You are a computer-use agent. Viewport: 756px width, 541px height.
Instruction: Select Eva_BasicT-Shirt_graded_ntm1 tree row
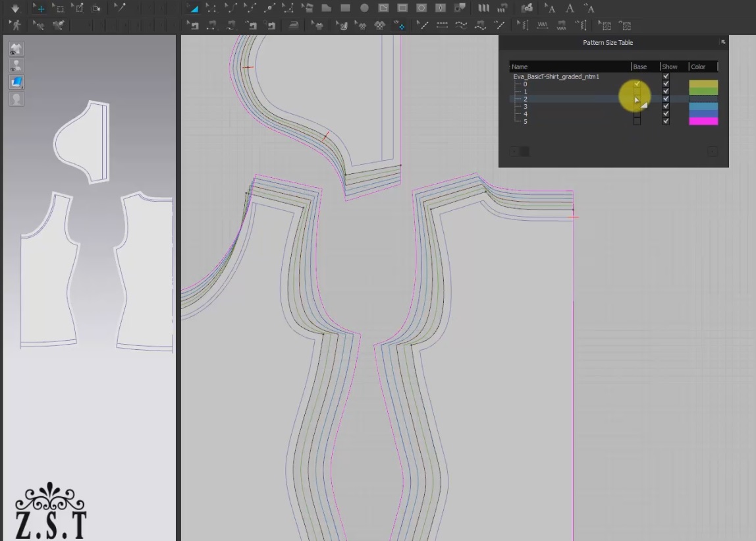point(556,76)
